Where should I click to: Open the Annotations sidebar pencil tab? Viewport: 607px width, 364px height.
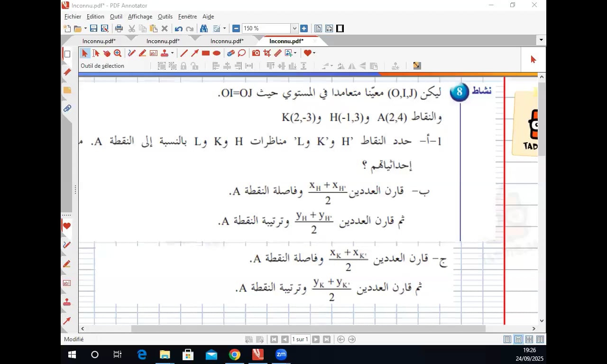tap(67, 72)
